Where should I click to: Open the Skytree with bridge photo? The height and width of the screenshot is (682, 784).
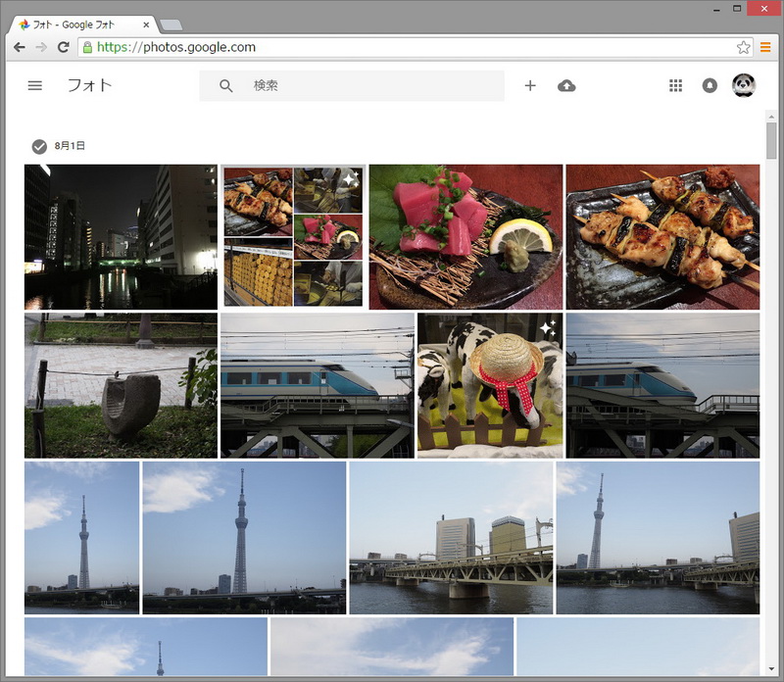click(658, 538)
